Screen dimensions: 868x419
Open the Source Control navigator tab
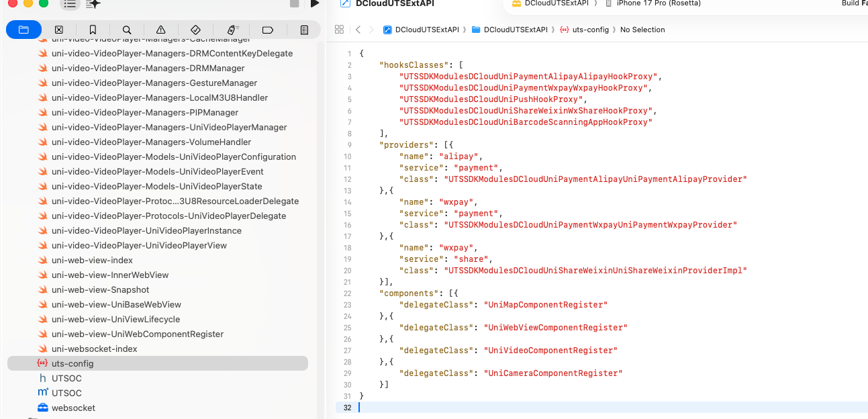point(58,30)
